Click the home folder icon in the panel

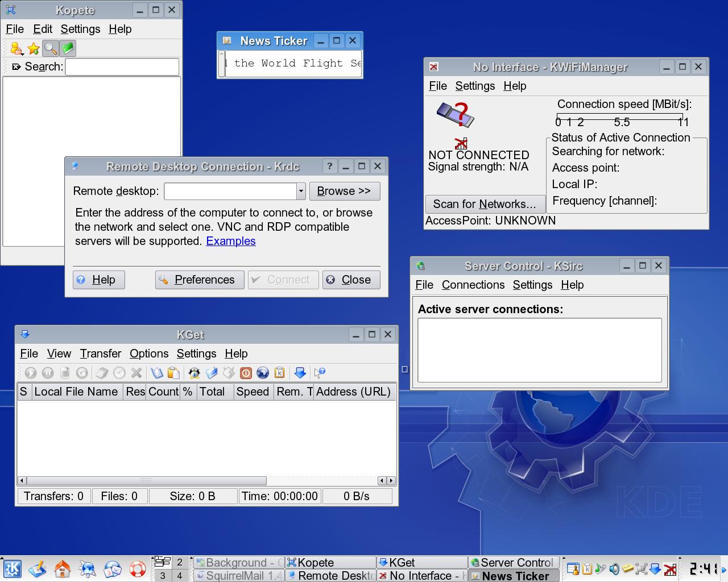(x=62, y=569)
